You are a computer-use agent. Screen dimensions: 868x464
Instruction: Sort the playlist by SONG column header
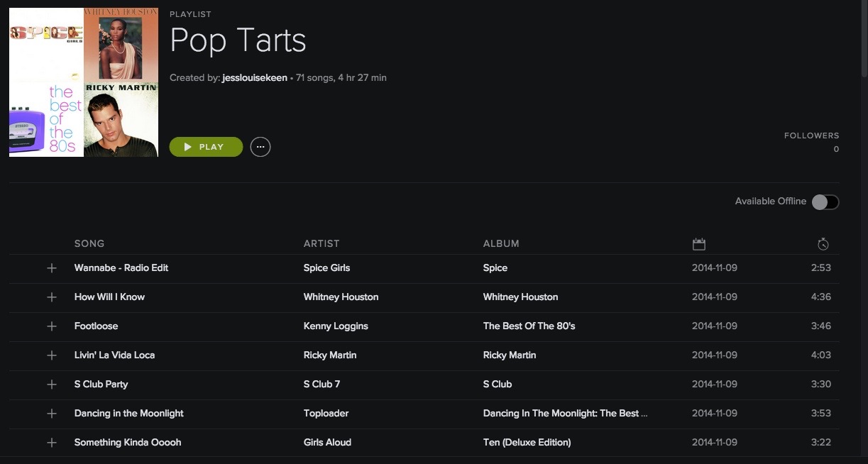pyautogui.click(x=89, y=243)
